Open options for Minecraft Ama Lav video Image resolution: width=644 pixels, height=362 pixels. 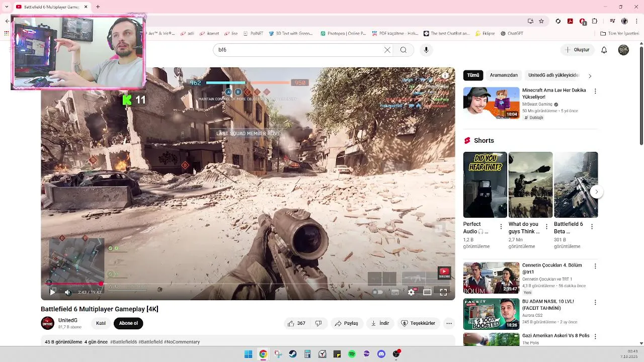tap(595, 92)
